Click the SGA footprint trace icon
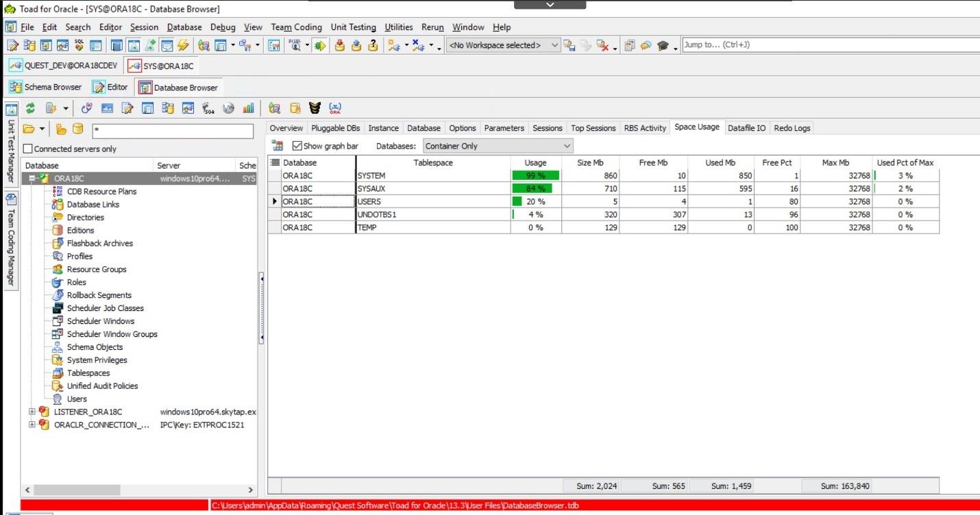980x515 pixels. point(208,108)
